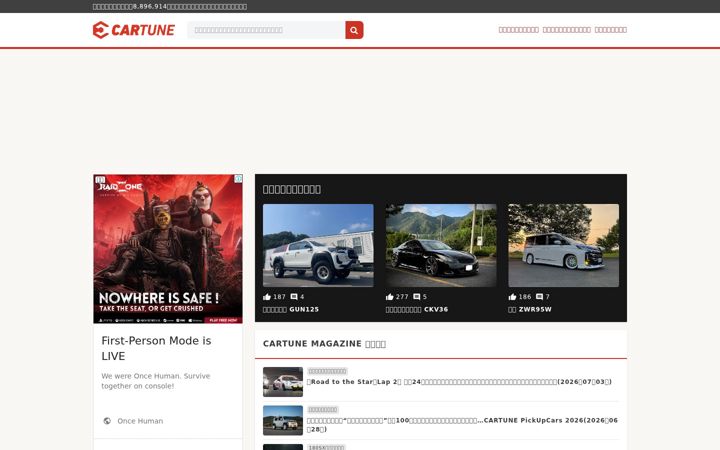Open the last header navigation link
Screen dimensions: 720x450
point(611,30)
